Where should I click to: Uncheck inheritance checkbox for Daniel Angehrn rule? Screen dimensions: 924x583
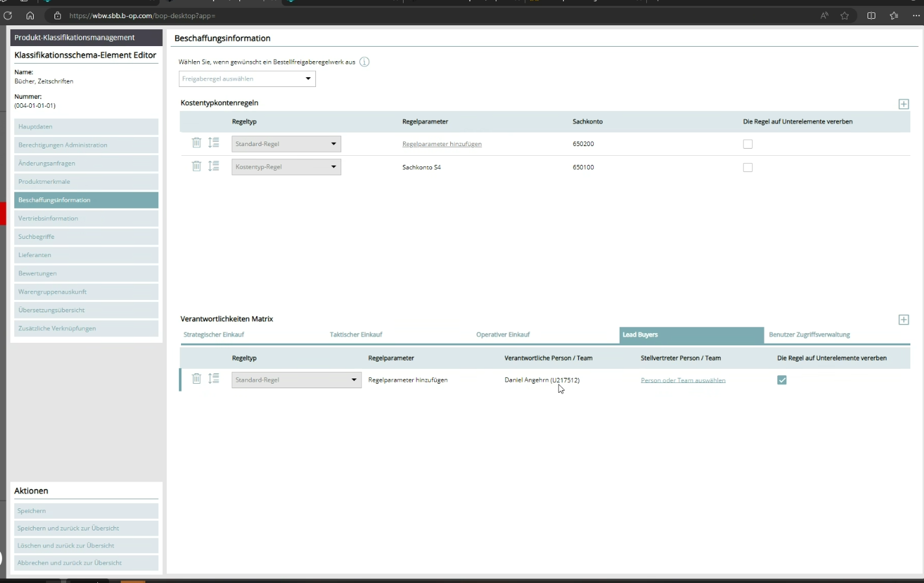(782, 380)
